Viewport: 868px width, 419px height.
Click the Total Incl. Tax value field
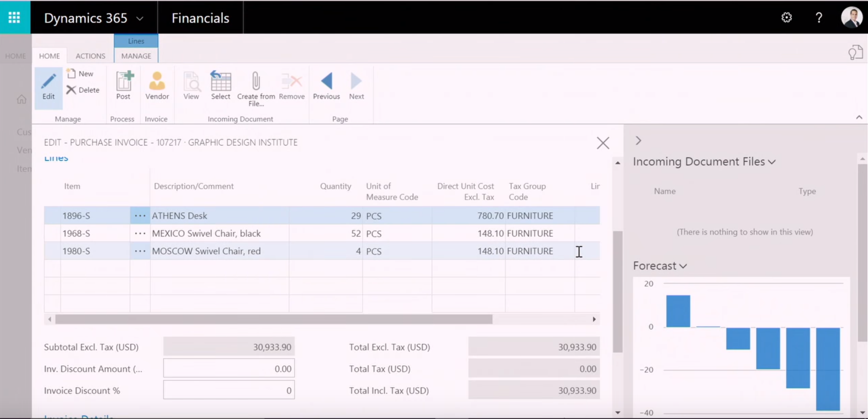[x=534, y=390]
